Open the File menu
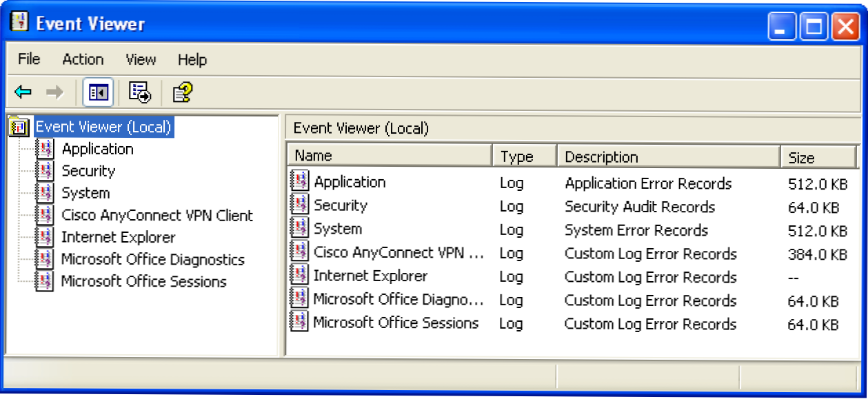The height and width of the screenshot is (399, 868). [x=29, y=59]
